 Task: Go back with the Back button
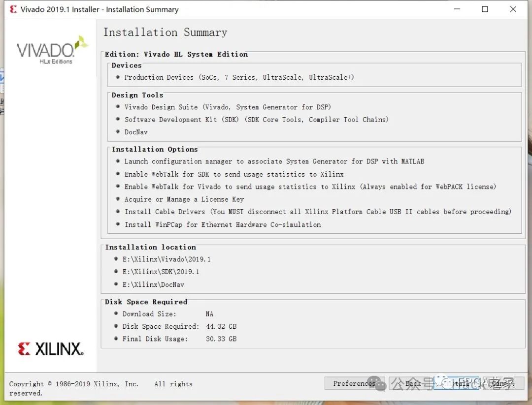(410, 383)
